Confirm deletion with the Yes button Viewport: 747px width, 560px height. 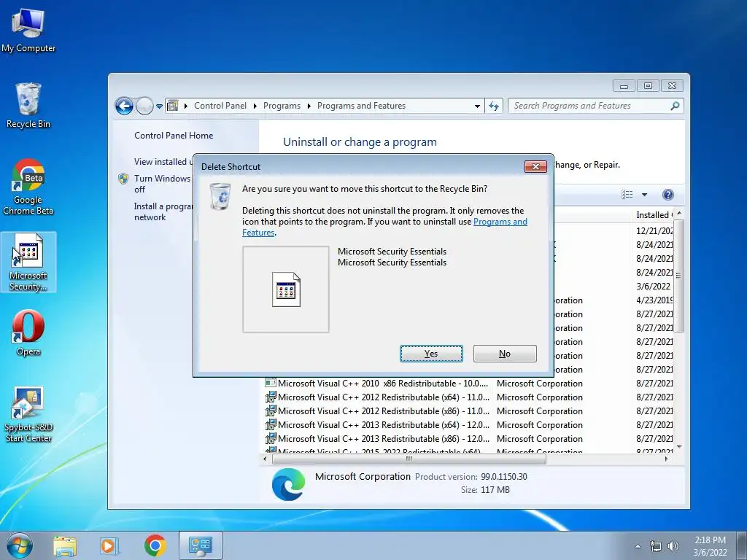tap(431, 354)
